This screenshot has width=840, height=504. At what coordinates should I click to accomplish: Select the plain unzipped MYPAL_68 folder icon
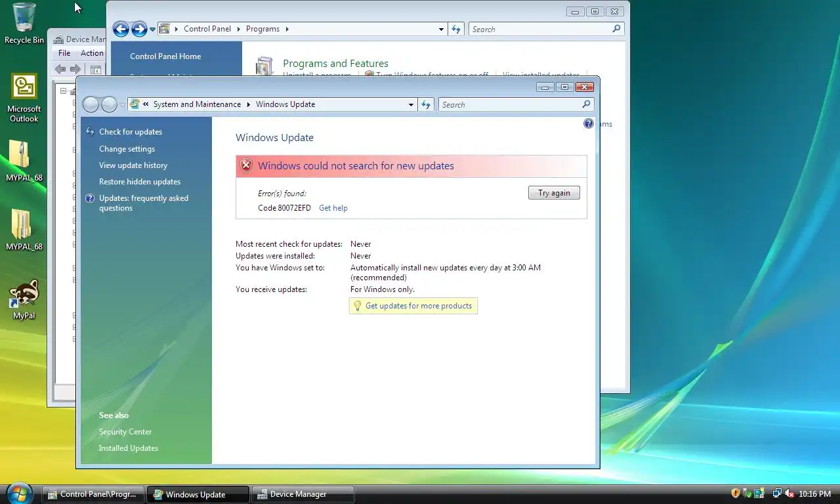[x=21, y=224]
